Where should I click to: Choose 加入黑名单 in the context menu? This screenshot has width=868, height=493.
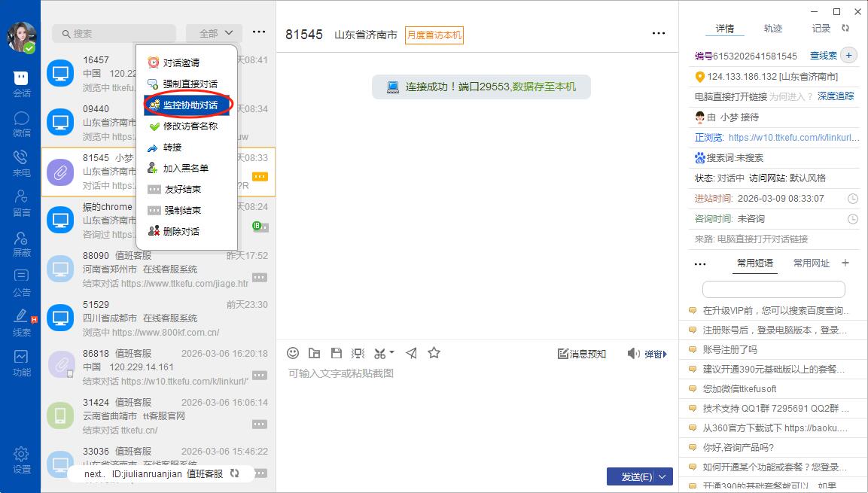(185, 168)
